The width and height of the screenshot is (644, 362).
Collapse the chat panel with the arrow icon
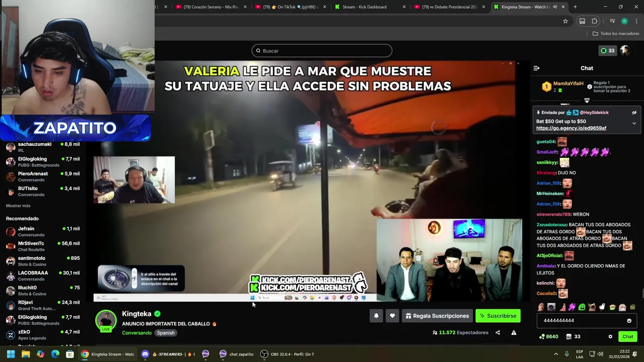(536, 68)
